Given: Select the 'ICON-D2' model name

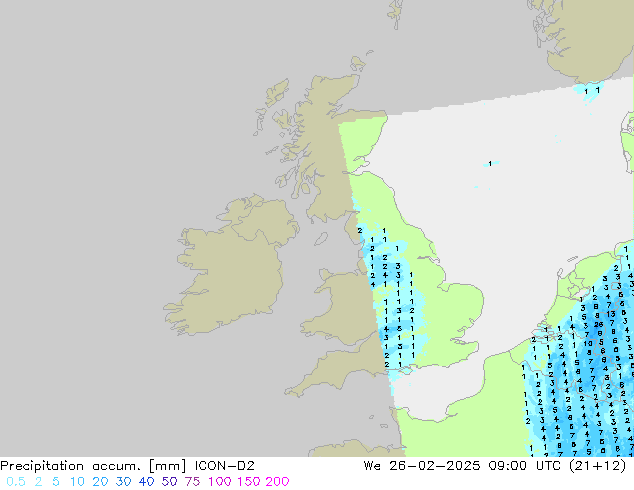Looking at the screenshot, I should [x=225, y=466].
